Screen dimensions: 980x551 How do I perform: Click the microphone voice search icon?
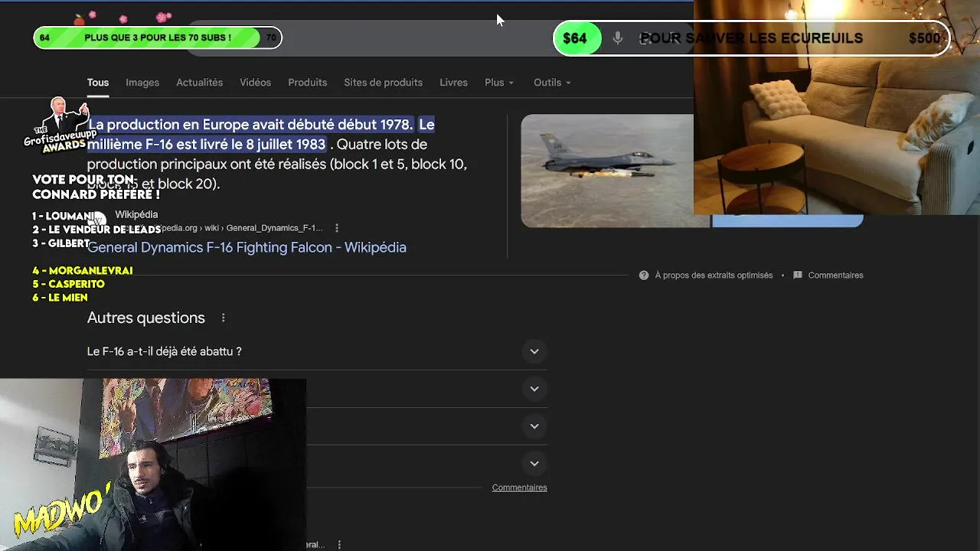(x=618, y=38)
